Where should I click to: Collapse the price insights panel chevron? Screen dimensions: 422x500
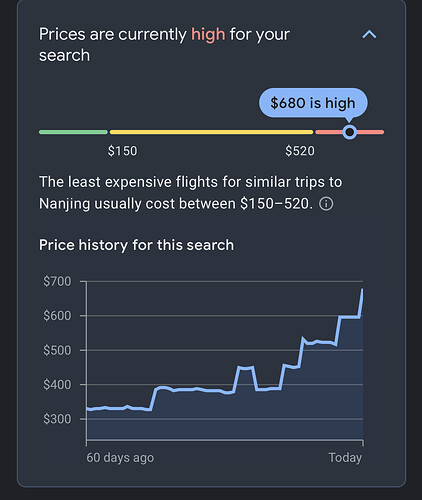point(369,34)
